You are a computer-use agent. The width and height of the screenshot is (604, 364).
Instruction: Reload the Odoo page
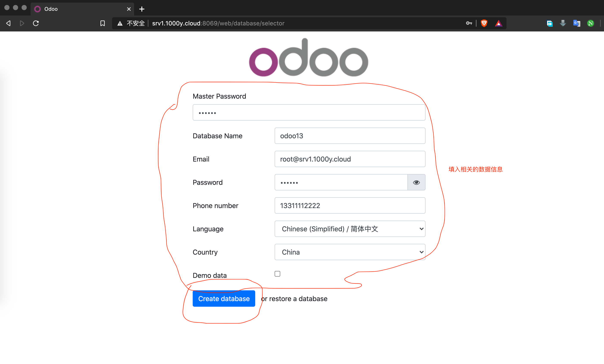tap(36, 23)
